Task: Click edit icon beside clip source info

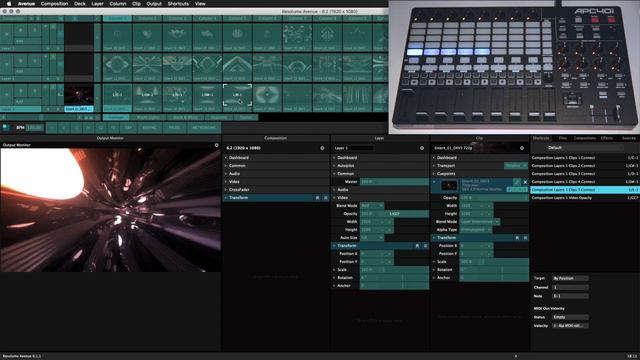Action: pyautogui.click(x=517, y=182)
